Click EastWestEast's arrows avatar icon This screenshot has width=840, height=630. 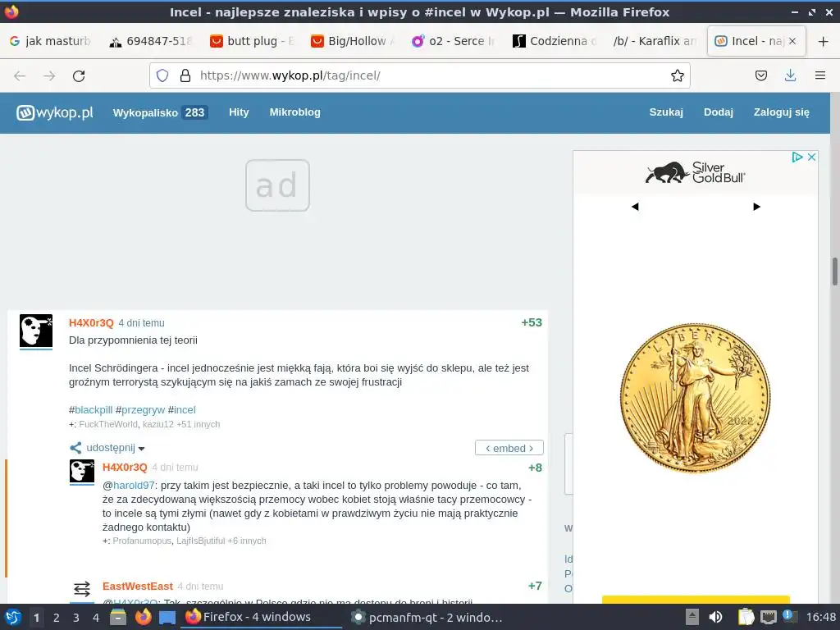point(82,589)
